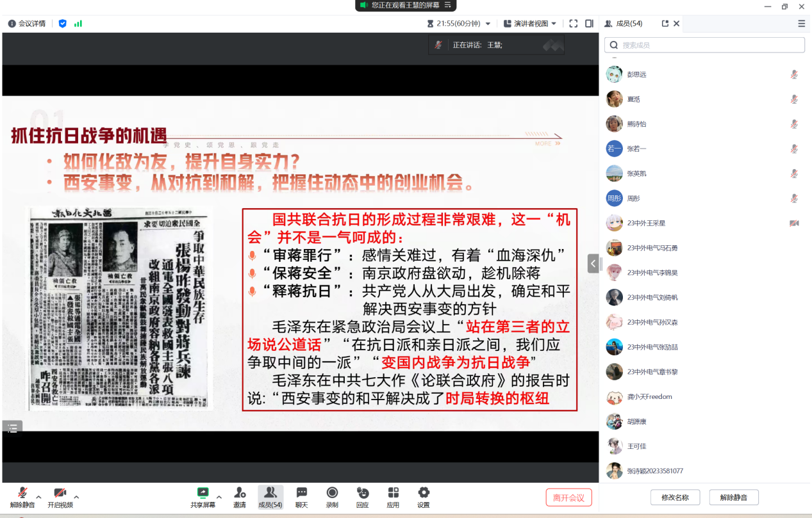Expand audio options arrow beside 解除静音
The width and height of the screenshot is (812, 518).
coord(38,497)
